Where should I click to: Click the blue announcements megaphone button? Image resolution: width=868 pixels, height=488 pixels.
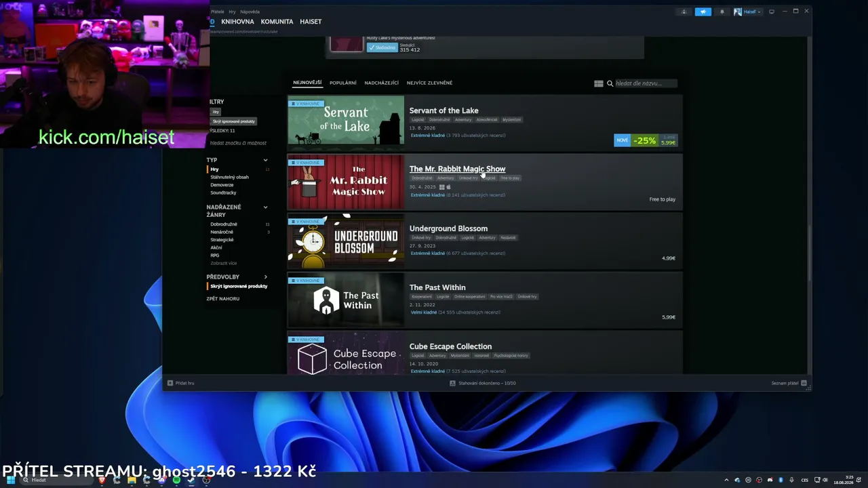pyautogui.click(x=703, y=12)
